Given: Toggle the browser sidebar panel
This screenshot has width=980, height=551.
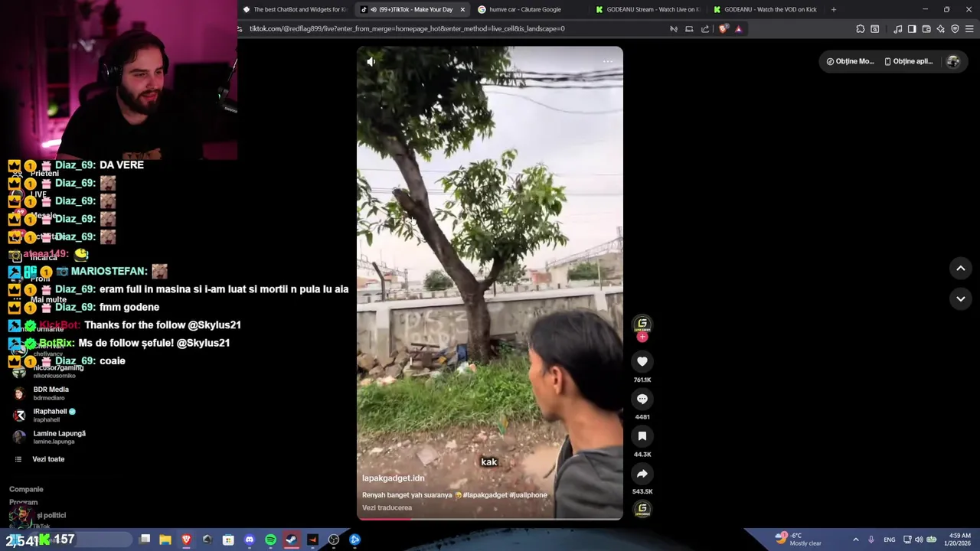Looking at the screenshot, I should (x=912, y=29).
